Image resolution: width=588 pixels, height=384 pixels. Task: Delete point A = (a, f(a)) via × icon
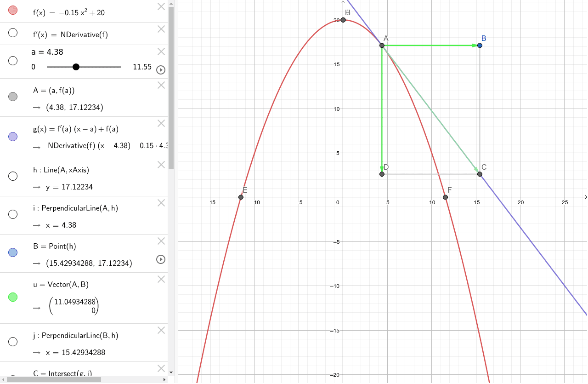[x=161, y=85]
